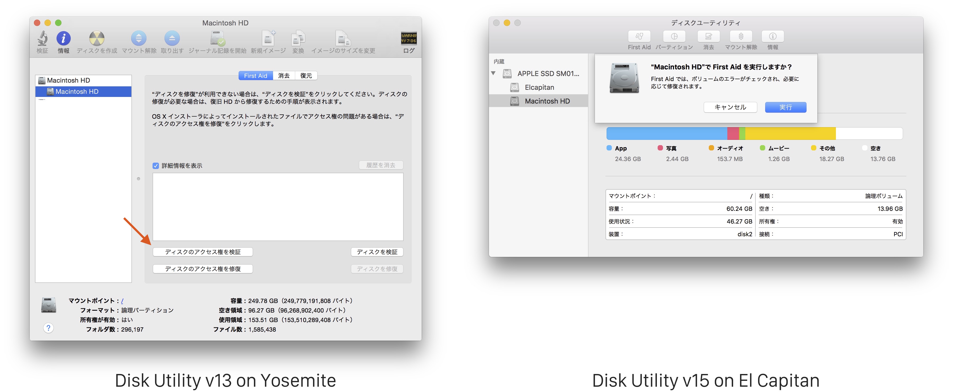Collapse the APPLE SSD disclosure triangle
Viewport: 980px width, 392px height.
493,73
